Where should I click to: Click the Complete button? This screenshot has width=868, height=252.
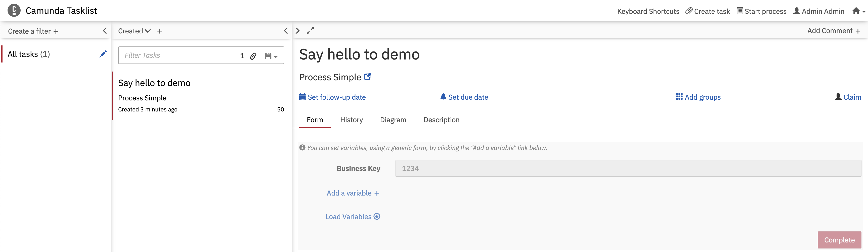839,240
